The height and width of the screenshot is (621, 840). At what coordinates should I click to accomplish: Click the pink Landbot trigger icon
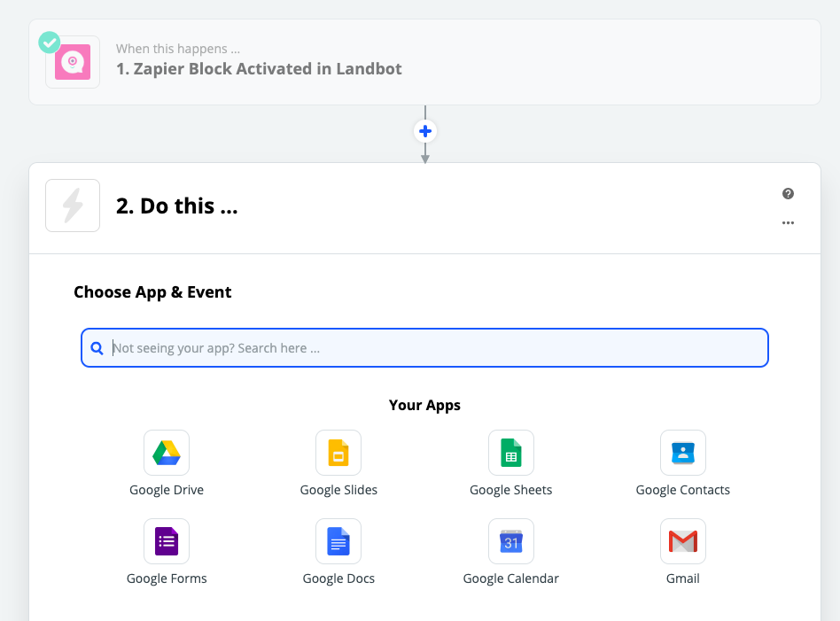pyautogui.click(x=73, y=62)
